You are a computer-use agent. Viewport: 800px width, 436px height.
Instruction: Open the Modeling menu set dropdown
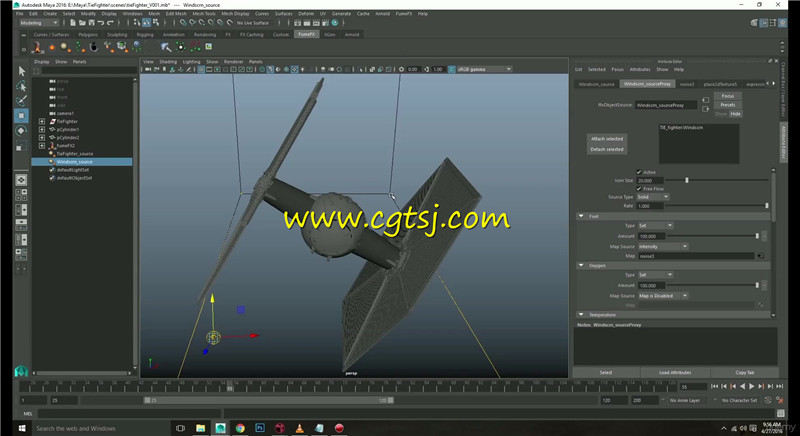39,23
